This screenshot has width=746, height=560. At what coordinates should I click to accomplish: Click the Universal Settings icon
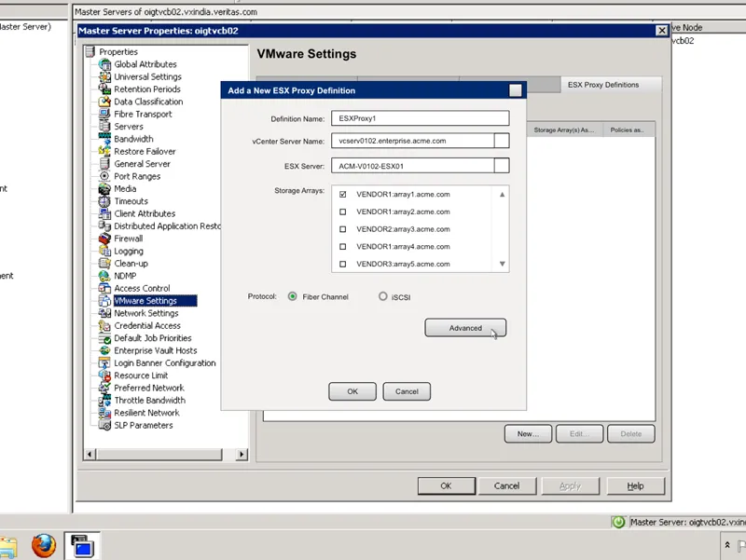(x=104, y=76)
